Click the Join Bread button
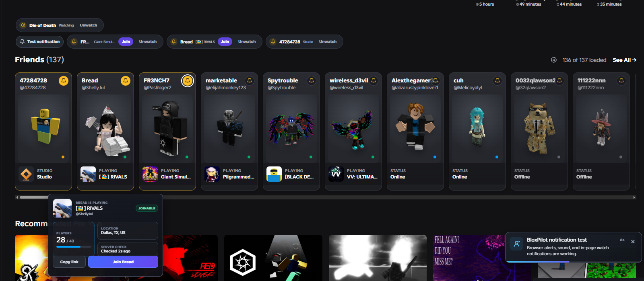Screen dimensions: 644x281 point(123,262)
